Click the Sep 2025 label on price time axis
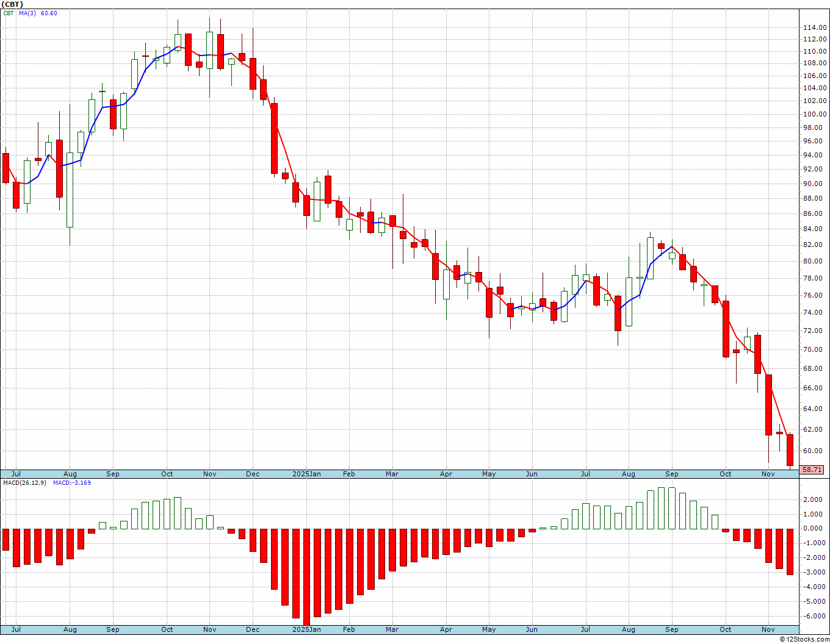Screen dimensions: 830x644 tap(672, 474)
